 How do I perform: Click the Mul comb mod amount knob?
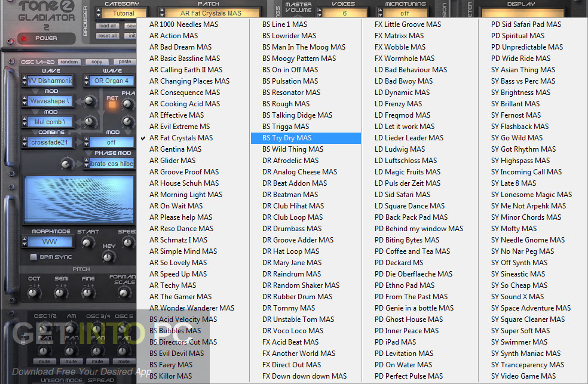click(x=89, y=121)
